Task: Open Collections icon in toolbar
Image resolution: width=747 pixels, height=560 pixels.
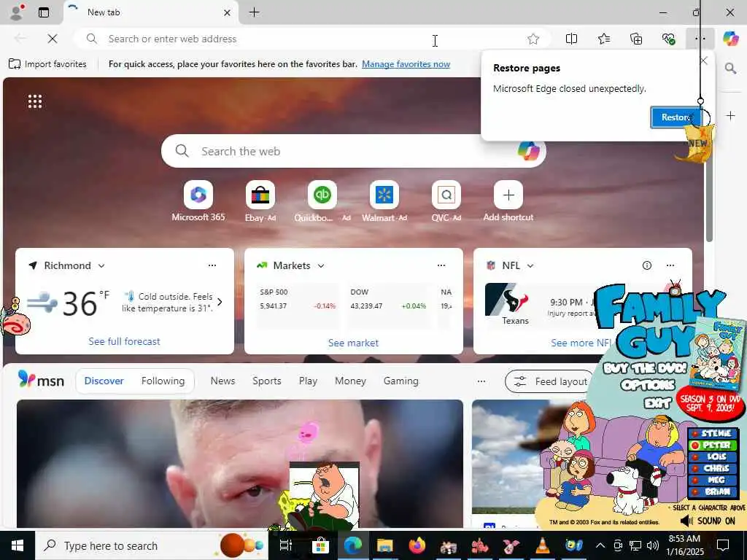Action: tap(636, 39)
